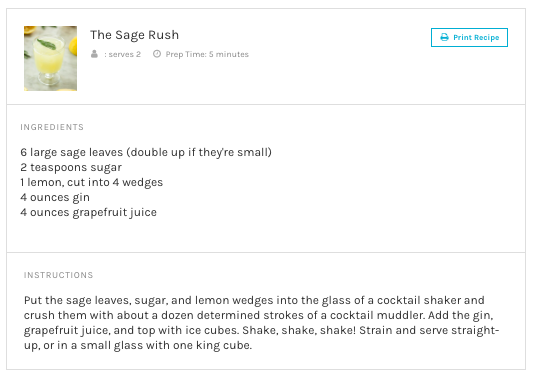Click the person servings icon

(x=94, y=54)
